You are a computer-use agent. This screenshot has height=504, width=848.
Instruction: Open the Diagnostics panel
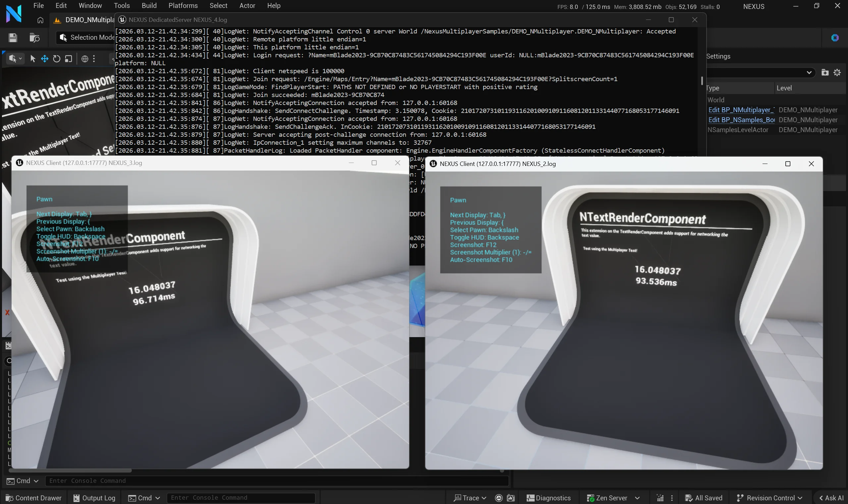(x=548, y=498)
